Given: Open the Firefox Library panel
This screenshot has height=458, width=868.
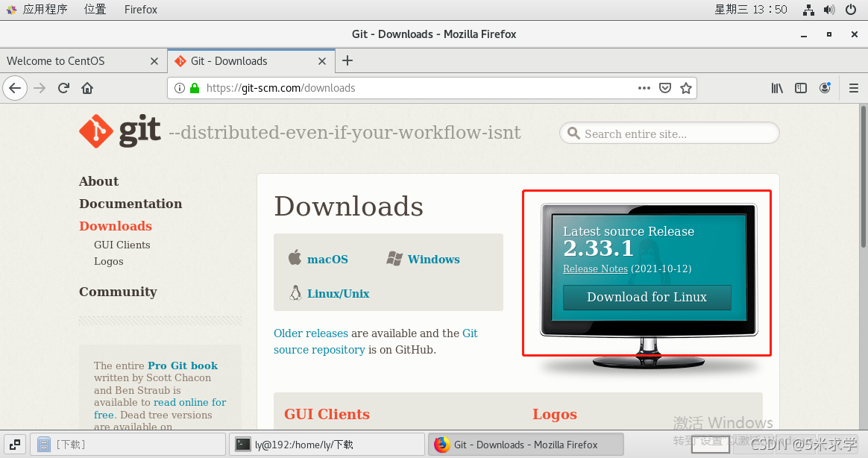Looking at the screenshot, I should click(776, 88).
